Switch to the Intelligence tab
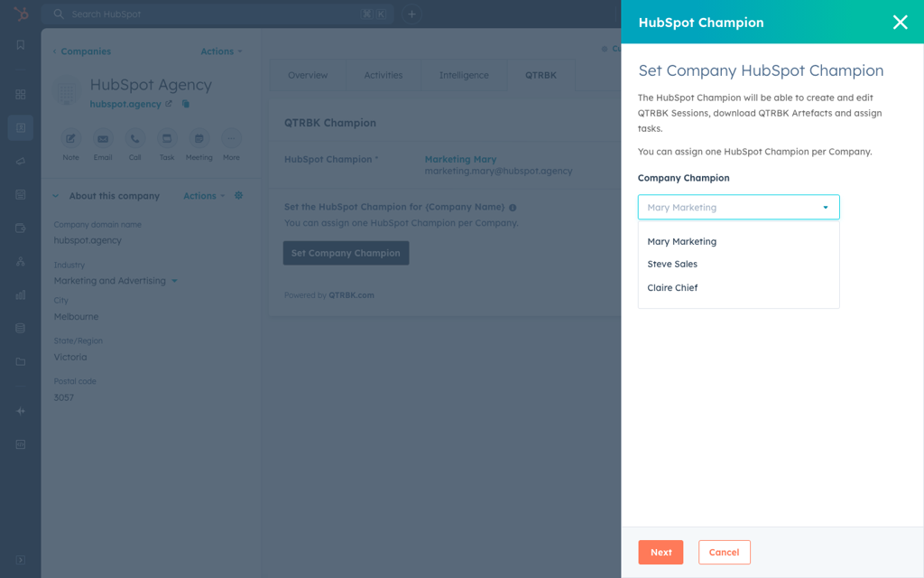Image resolution: width=924 pixels, height=578 pixels. (x=464, y=75)
